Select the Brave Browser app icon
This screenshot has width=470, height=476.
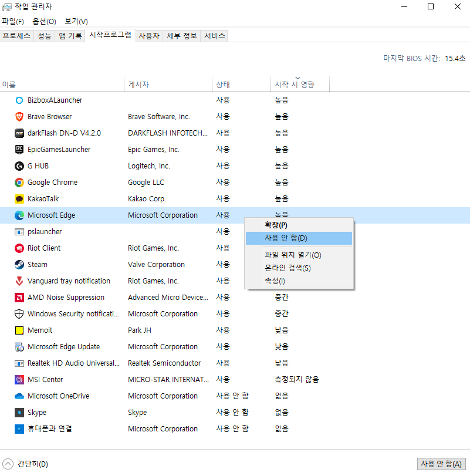(19, 116)
